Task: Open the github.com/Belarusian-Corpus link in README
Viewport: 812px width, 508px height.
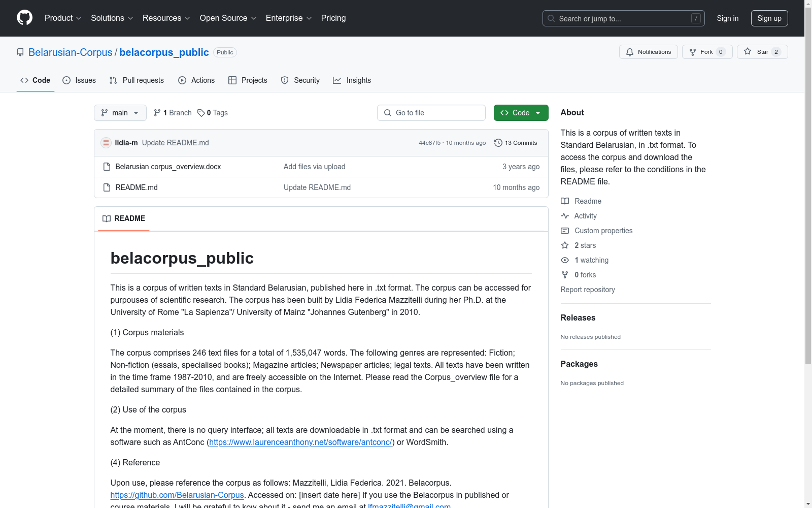Action: pyautogui.click(x=177, y=495)
